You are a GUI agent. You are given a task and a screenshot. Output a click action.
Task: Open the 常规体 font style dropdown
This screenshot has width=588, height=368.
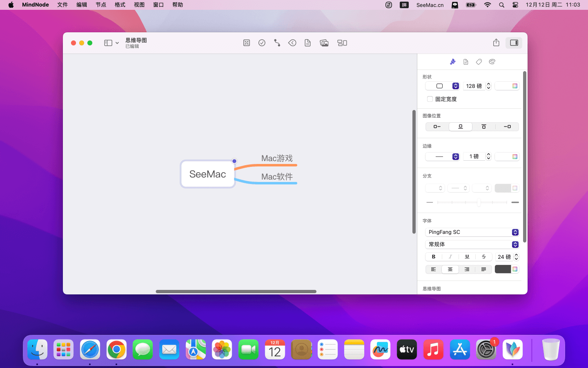pyautogui.click(x=472, y=245)
